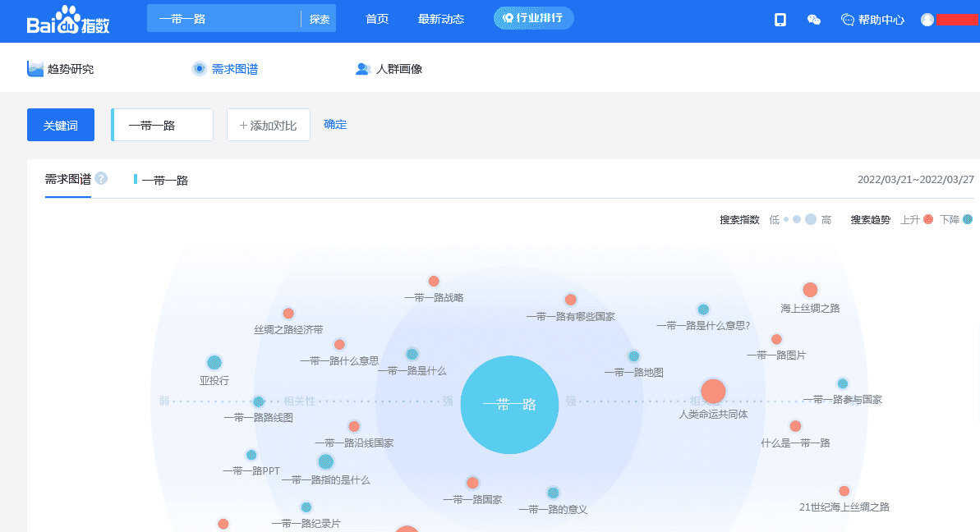980x532 pixels.
Task: Open the 首页 menu item
Action: pyautogui.click(x=376, y=19)
